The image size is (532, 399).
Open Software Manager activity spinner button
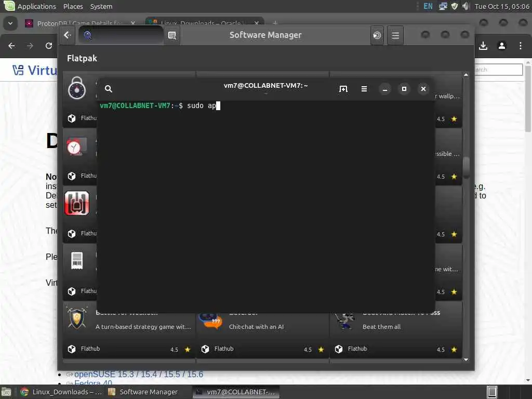(377, 35)
